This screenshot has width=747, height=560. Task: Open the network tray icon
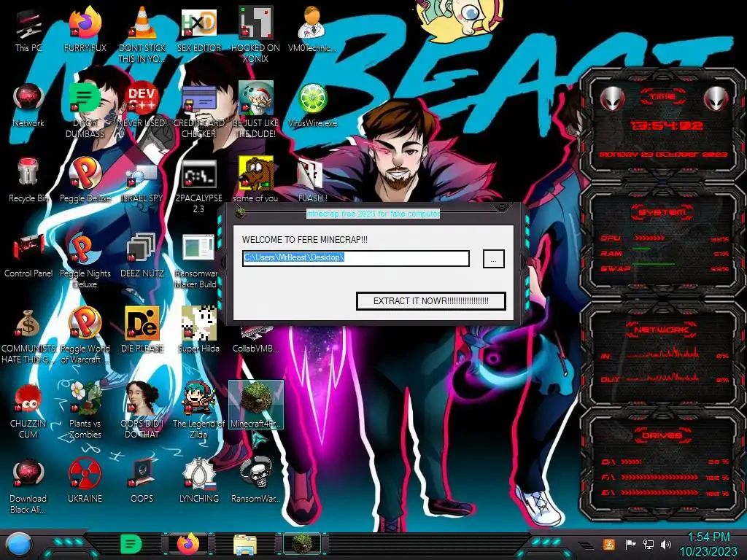(648, 544)
